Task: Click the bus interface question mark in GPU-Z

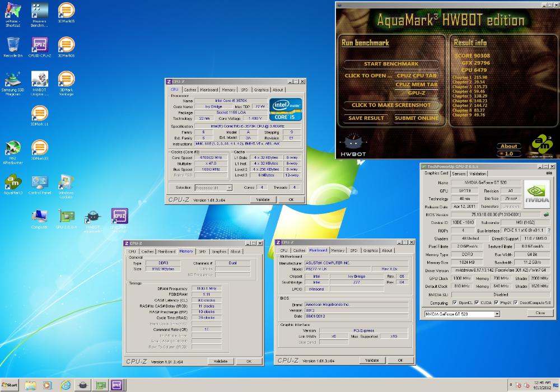Action: coord(549,230)
